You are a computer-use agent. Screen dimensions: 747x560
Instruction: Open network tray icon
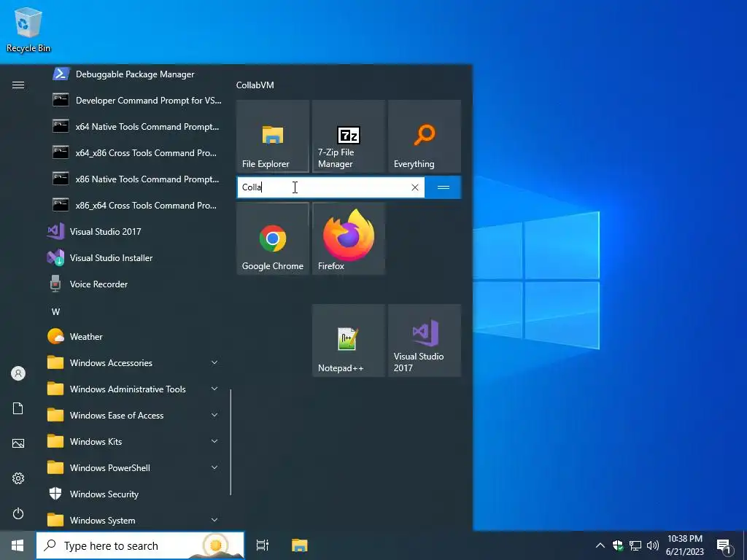point(635,545)
